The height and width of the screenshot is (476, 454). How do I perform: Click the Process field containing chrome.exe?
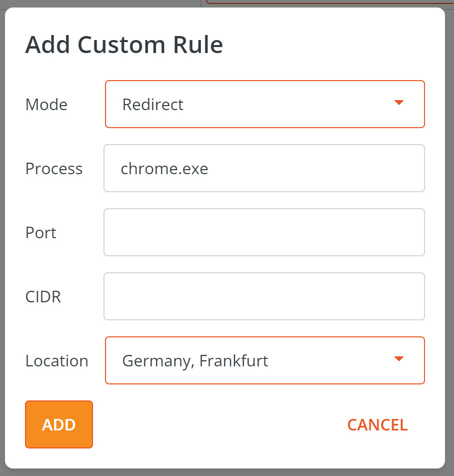tap(264, 168)
